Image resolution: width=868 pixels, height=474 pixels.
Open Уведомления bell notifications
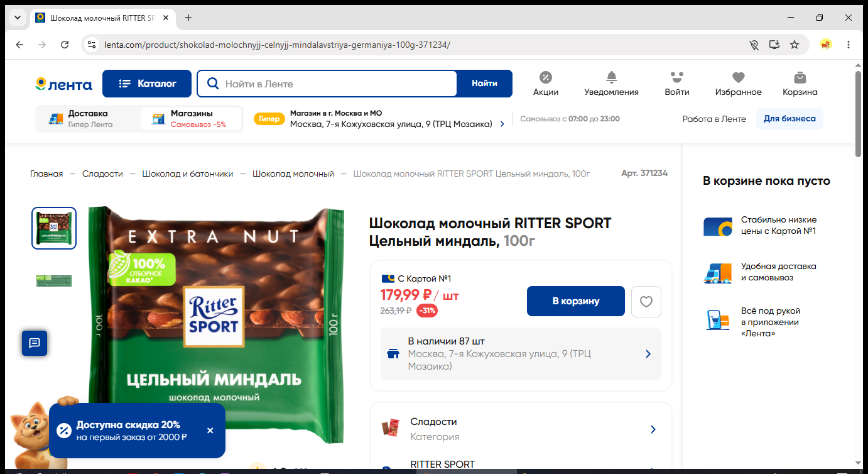(611, 84)
